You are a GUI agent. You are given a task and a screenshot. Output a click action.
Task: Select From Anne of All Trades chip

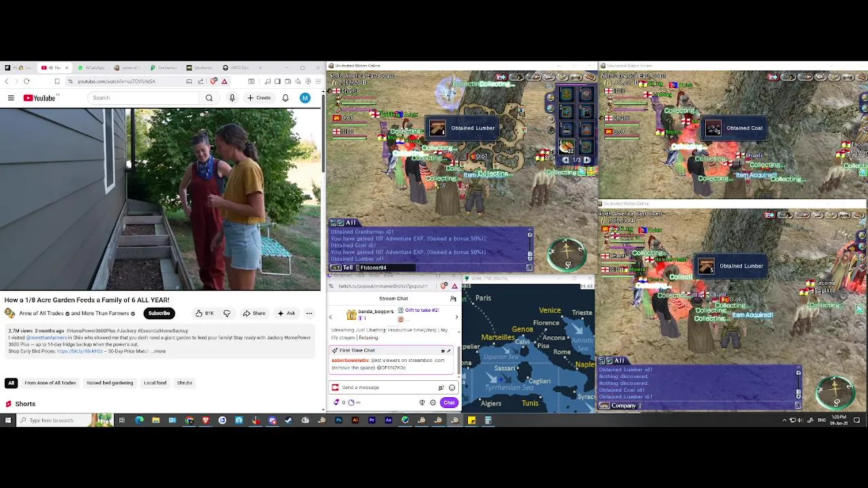50,383
